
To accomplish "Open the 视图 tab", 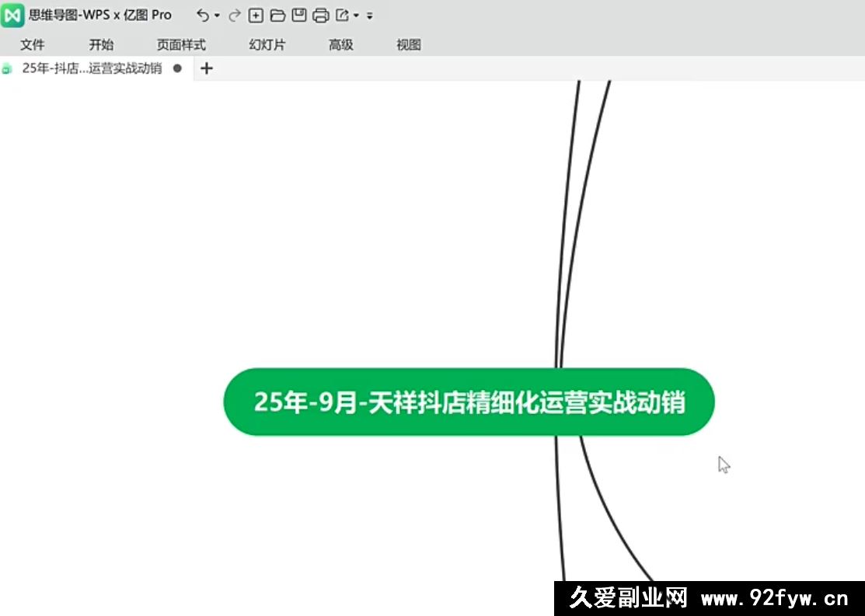I will (408, 45).
